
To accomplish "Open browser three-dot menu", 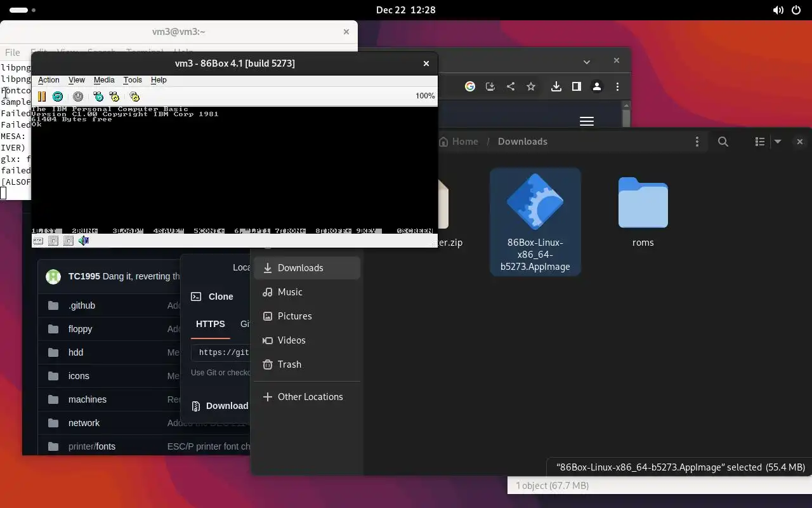I will pyautogui.click(x=617, y=87).
